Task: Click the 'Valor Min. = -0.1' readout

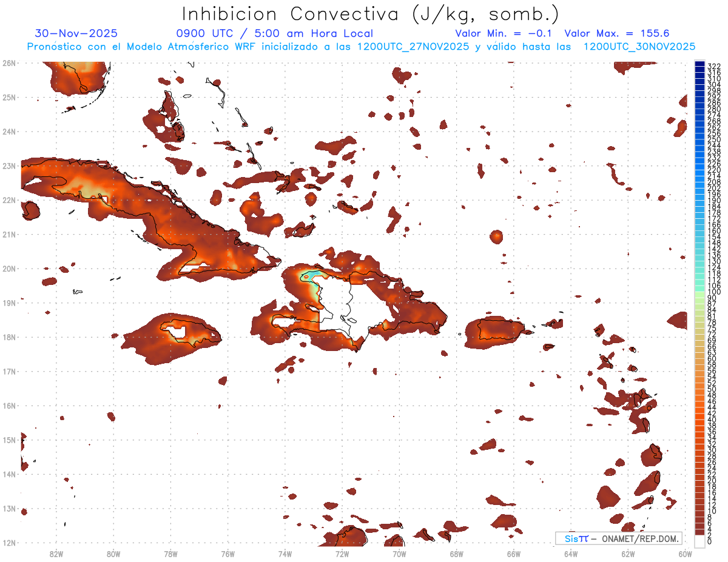Action: (505, 33)
